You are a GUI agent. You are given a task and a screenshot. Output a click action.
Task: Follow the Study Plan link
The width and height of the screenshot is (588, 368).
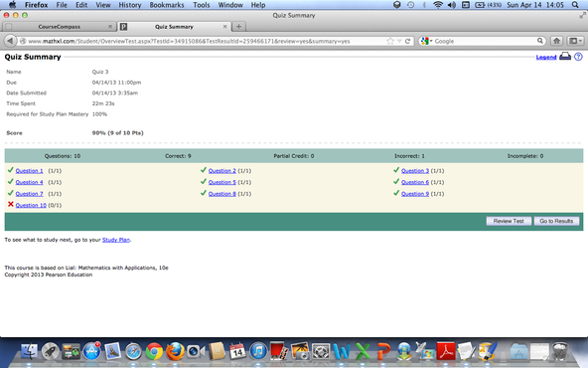click(116, 240)
